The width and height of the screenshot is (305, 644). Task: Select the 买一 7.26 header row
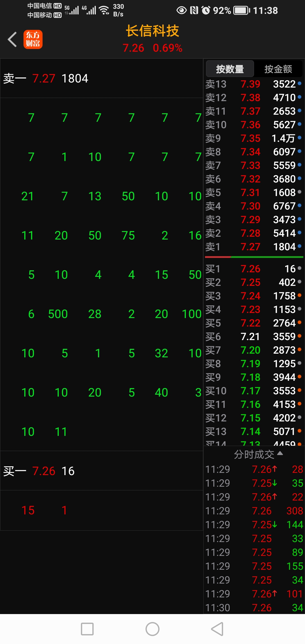pos(102,471)
